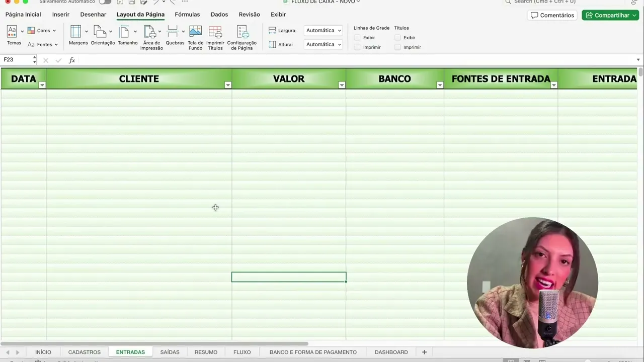Click the Tela de Fundo background icon
This screenshot has width=644, height=362.
point(195,32)
